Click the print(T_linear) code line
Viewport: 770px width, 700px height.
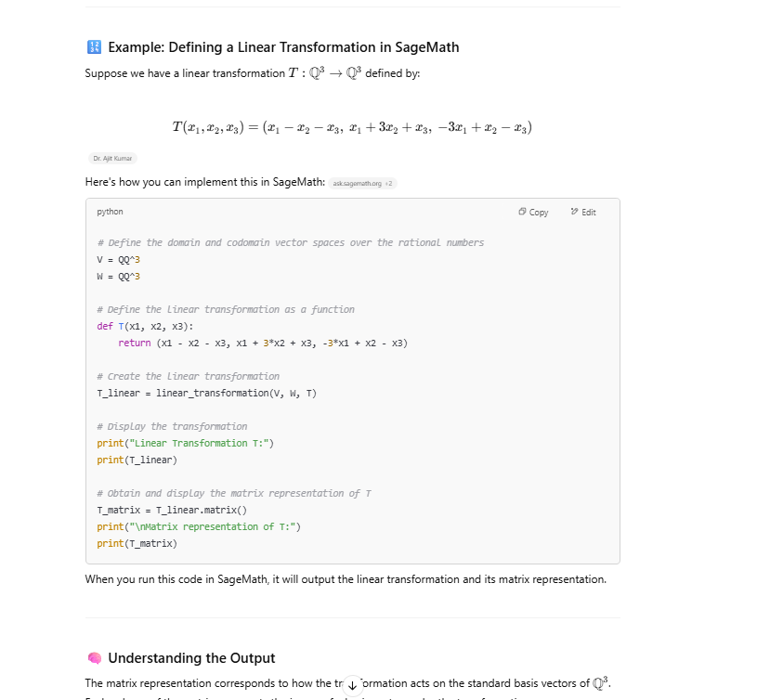coord(137,460)
